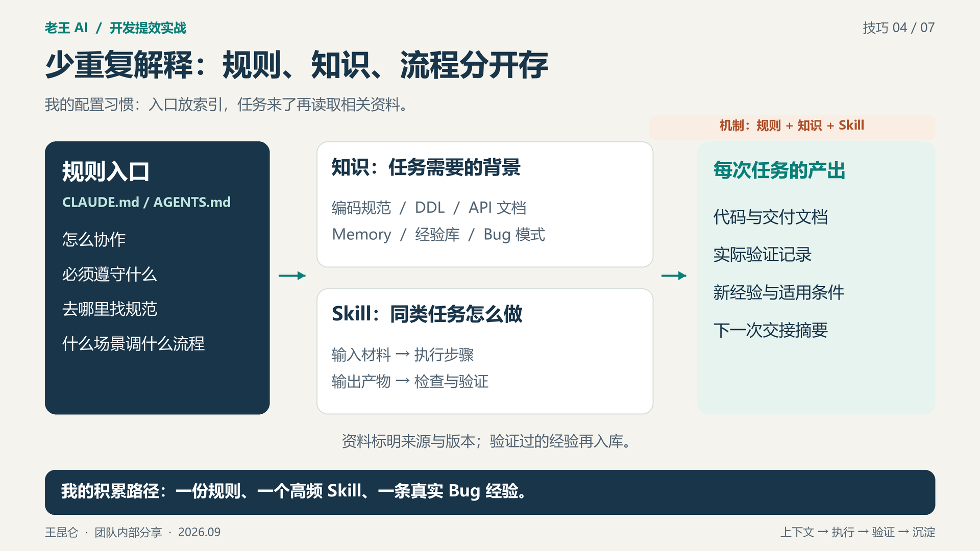Click the line 实际验证记录

tap(763, 255)
